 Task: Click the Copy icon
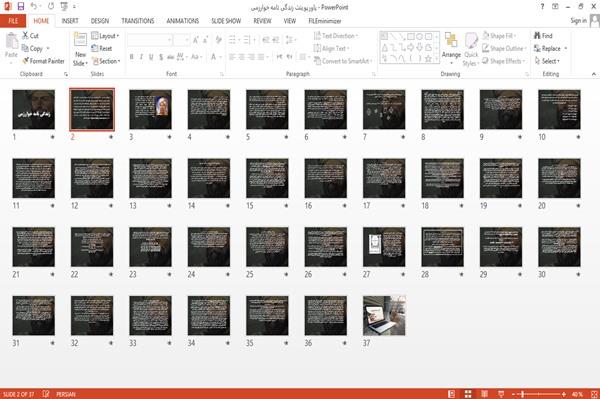[25, 48]
